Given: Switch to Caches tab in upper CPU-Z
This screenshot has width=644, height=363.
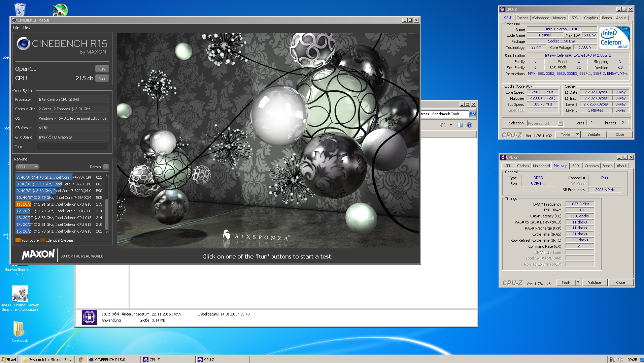Looking at the screenshot, I should (522, 18).
